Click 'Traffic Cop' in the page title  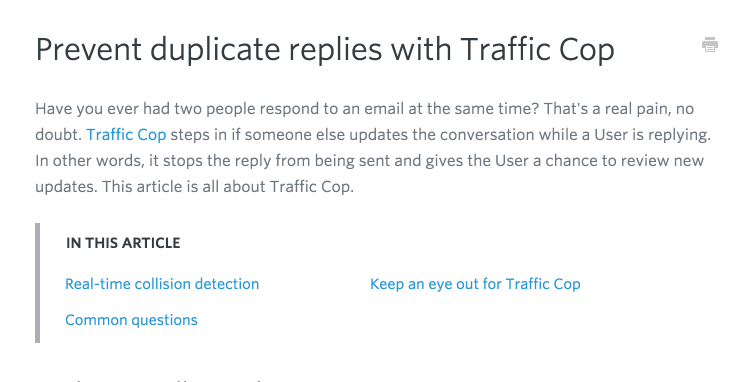(x=537, y=50)
